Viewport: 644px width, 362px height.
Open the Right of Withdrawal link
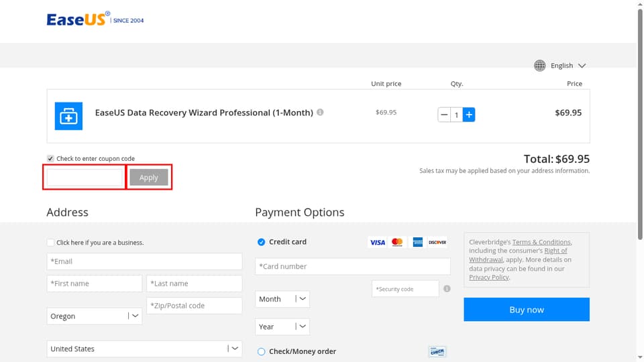[519, 255]
